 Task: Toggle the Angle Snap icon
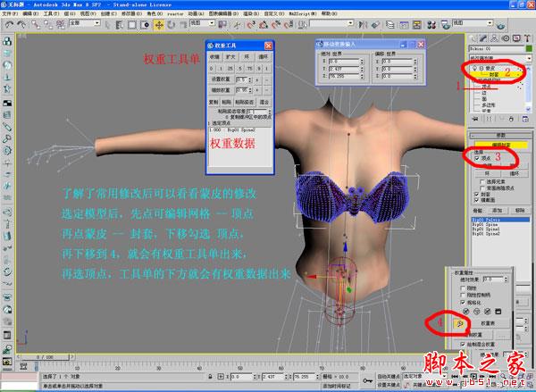click(x=264, y=25)
